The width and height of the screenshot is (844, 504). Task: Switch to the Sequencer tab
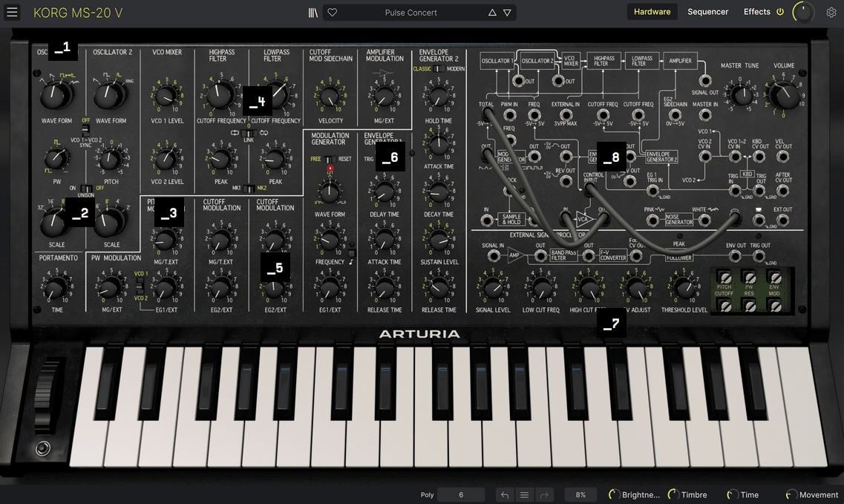tap(707, 12)
